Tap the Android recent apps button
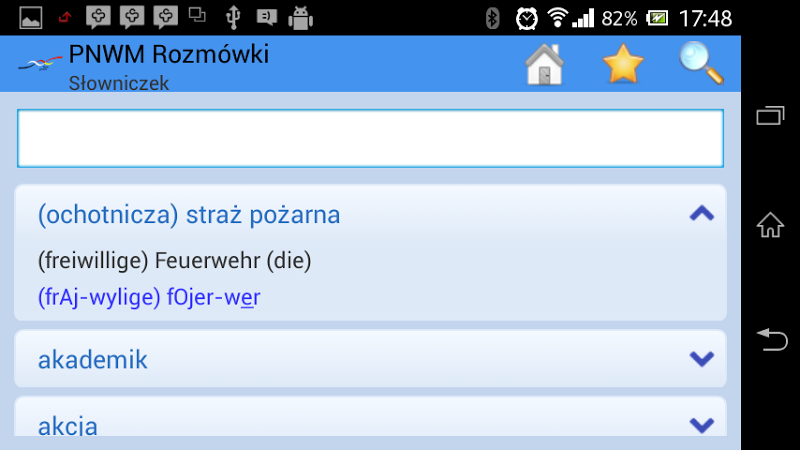The image size is (800, 450). pyautogui.click(x=770, y=115)
